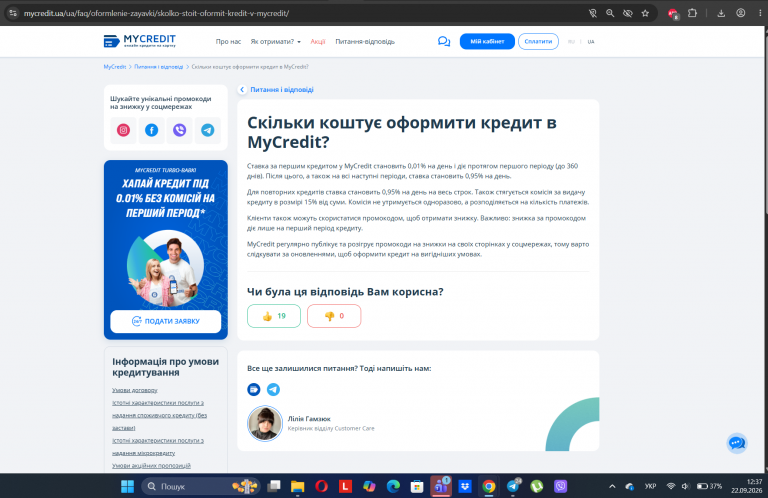Viewport: 768px width, 498px height.
Task: Open the Windows Start menu
Action: tap(127, 486)
